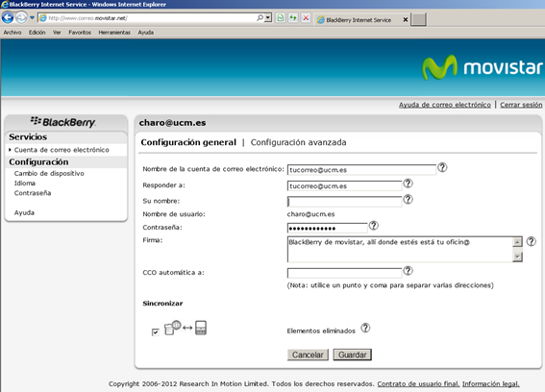Open help icon next to email account name
545x392 pixels.
442,167
